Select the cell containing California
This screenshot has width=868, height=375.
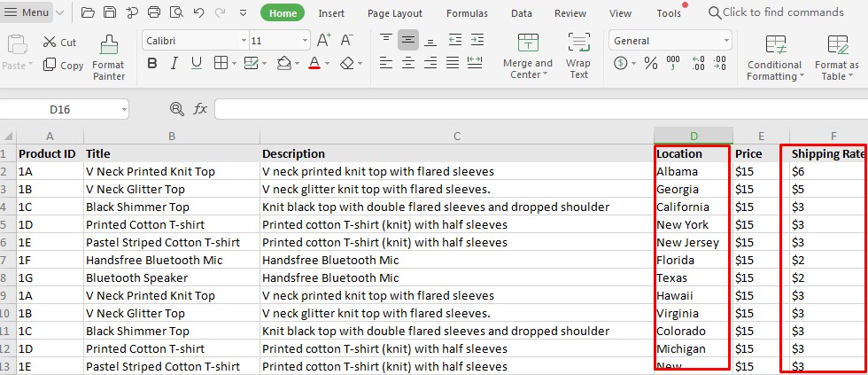tap(694, 207)
